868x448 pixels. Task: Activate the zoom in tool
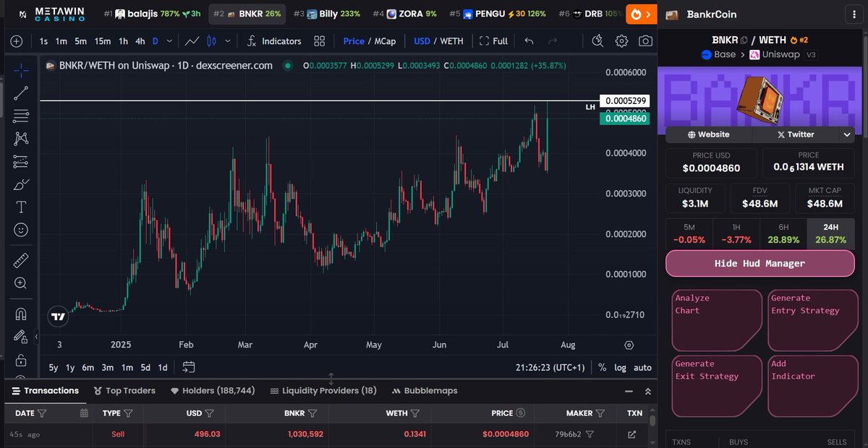coord(21,283)
